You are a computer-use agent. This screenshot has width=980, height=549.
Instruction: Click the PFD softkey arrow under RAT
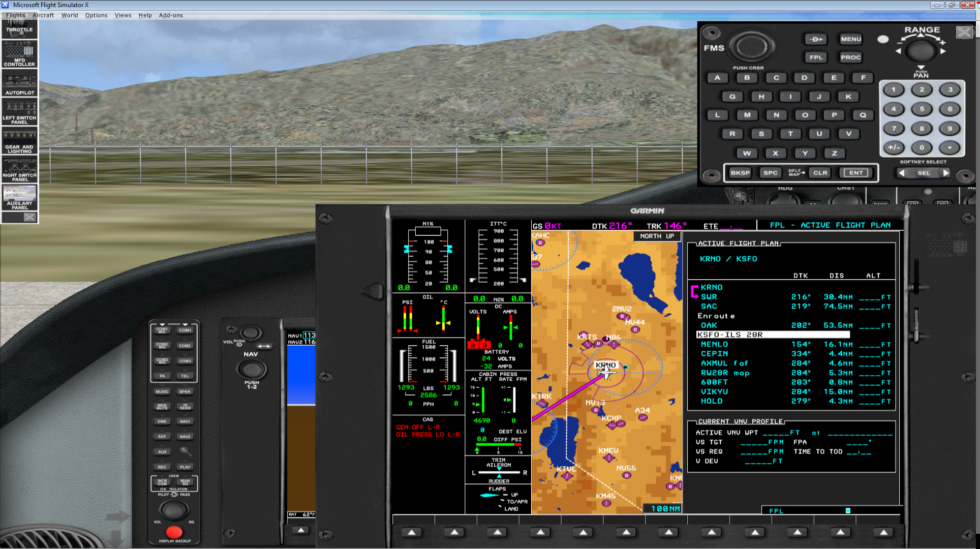pyautogui.click(x=301, y=530)
